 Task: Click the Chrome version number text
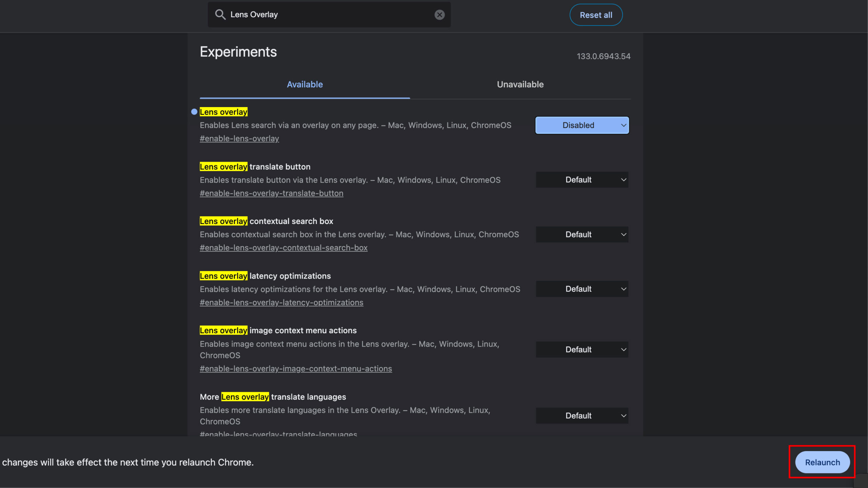coord(604,56)
